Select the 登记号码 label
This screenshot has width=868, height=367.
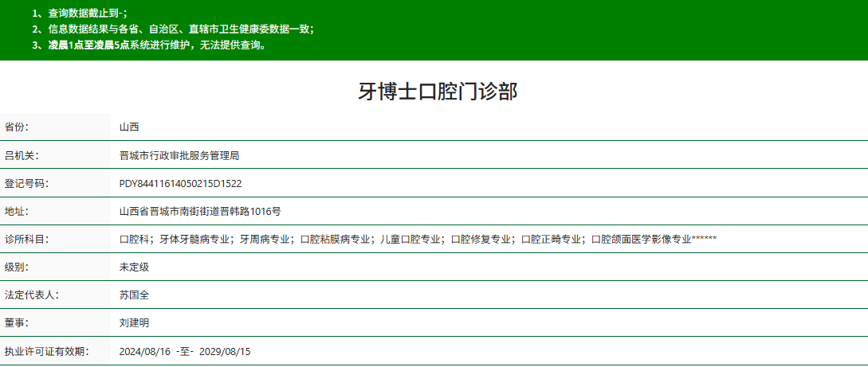tap(26, 183)
